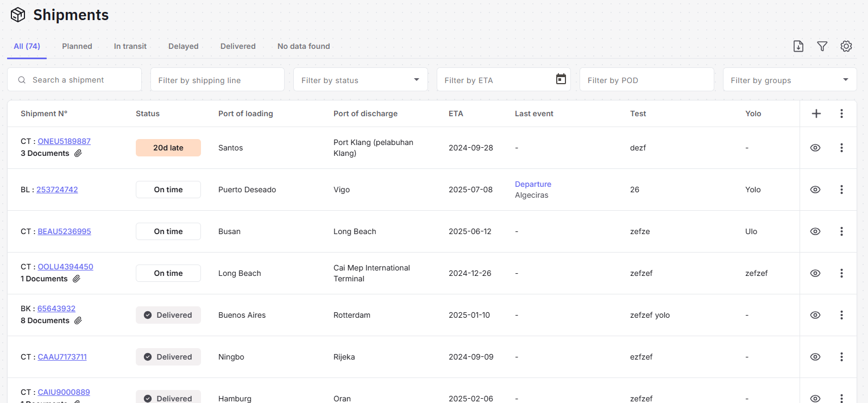Open more options for shipment BEAU5236995
Image resolution: width=868 pixels, height=403 pixels.
click(841, 231)
